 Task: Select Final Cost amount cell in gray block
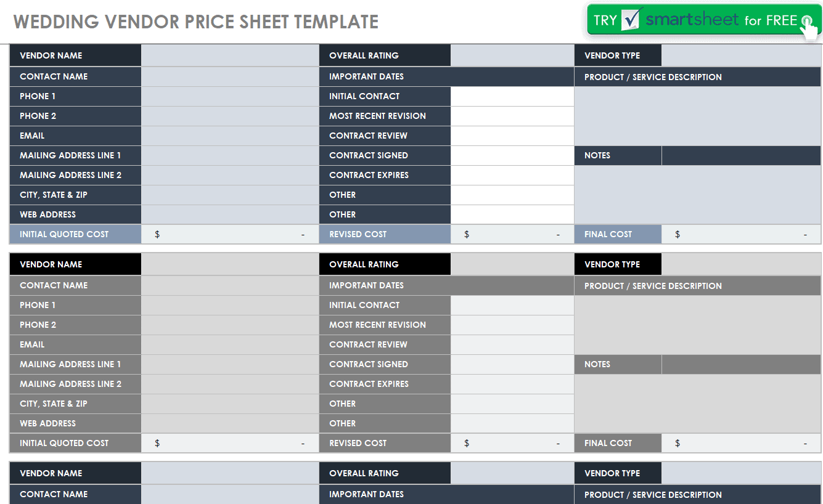pos(741,443)
